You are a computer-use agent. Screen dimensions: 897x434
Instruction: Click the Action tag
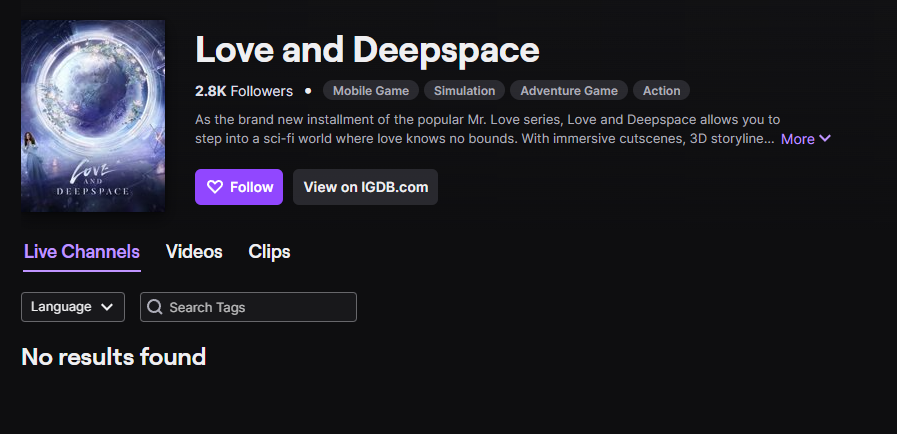click(x=661, y=90)
